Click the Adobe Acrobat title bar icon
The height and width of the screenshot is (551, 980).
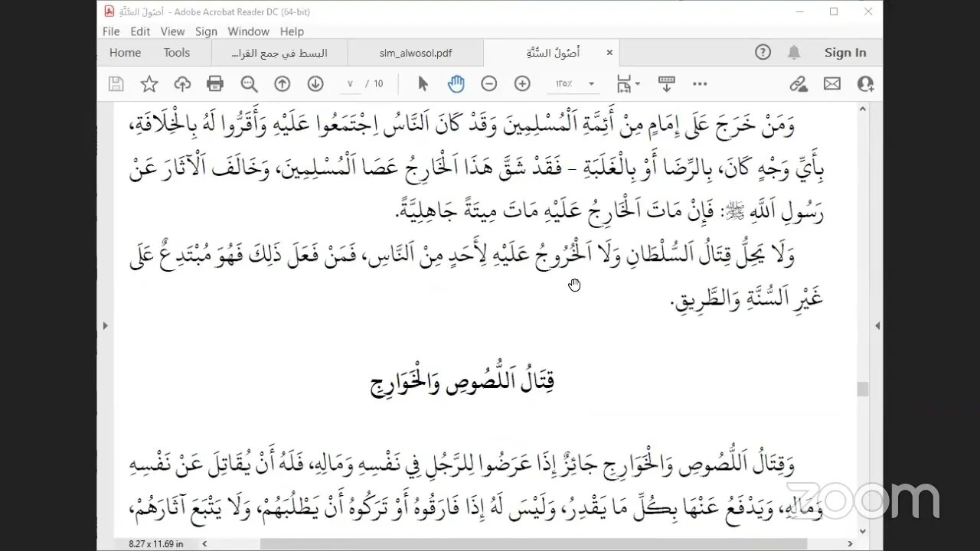click(x=109, y=11)
